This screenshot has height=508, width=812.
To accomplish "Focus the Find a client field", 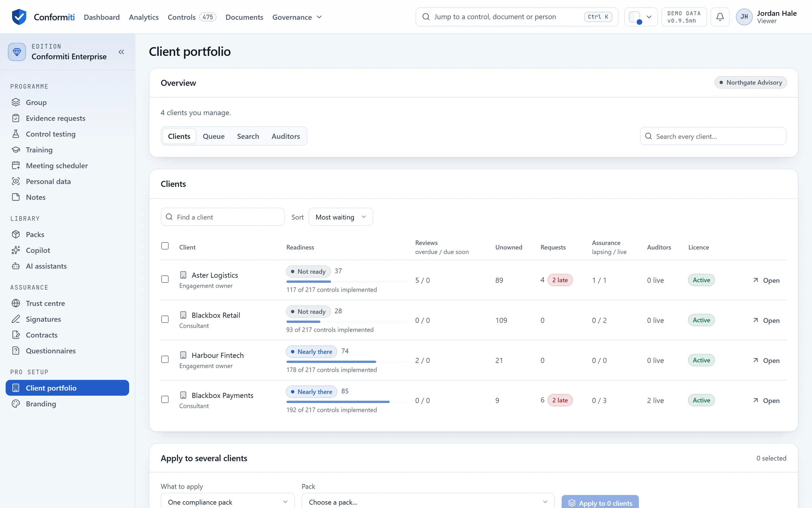I will click(x=223, y=217).
